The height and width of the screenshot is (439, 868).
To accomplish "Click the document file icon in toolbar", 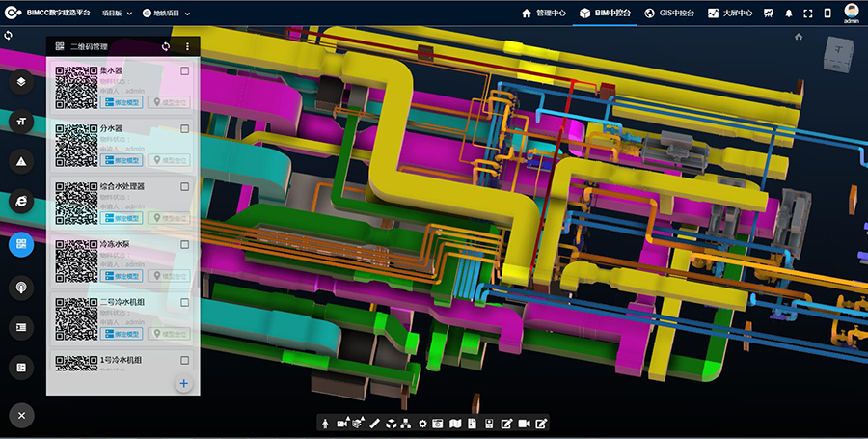I will pyautogui.click(x=472, y=424).
